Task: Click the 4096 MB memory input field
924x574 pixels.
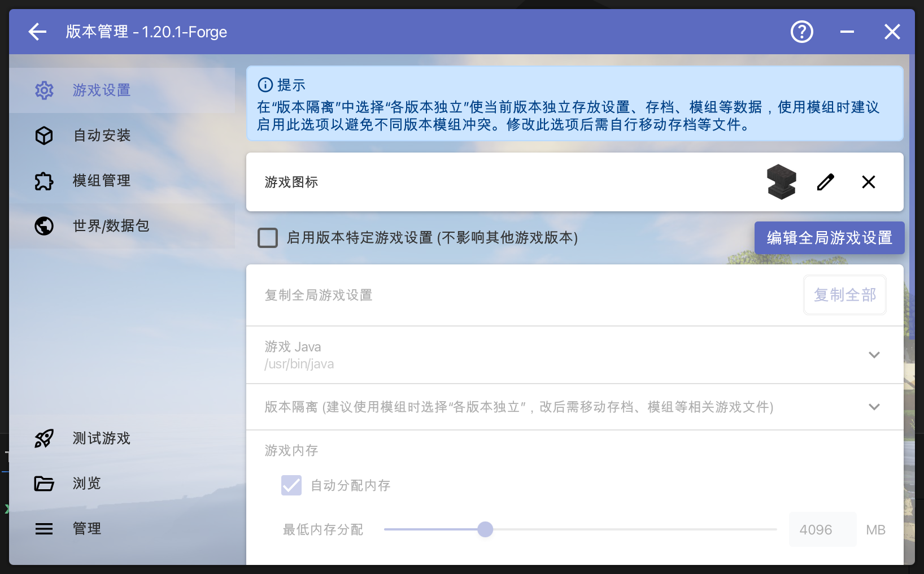Action: 822,530
